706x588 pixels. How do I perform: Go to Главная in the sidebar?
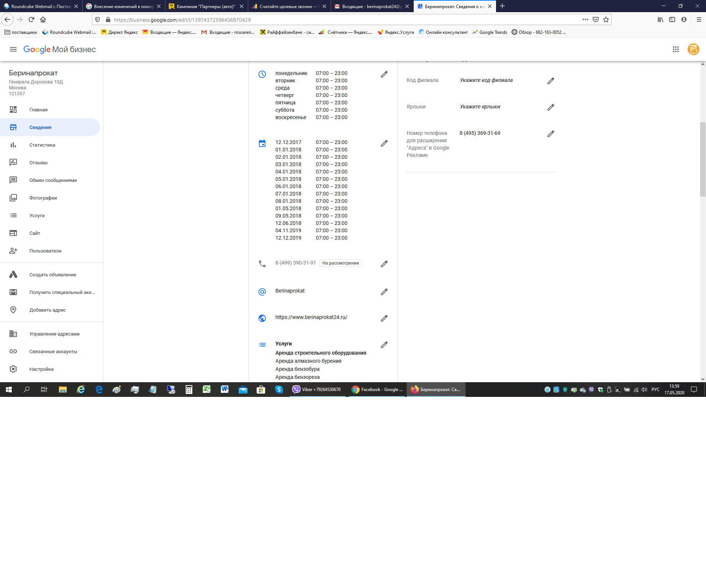coord(50,110)
